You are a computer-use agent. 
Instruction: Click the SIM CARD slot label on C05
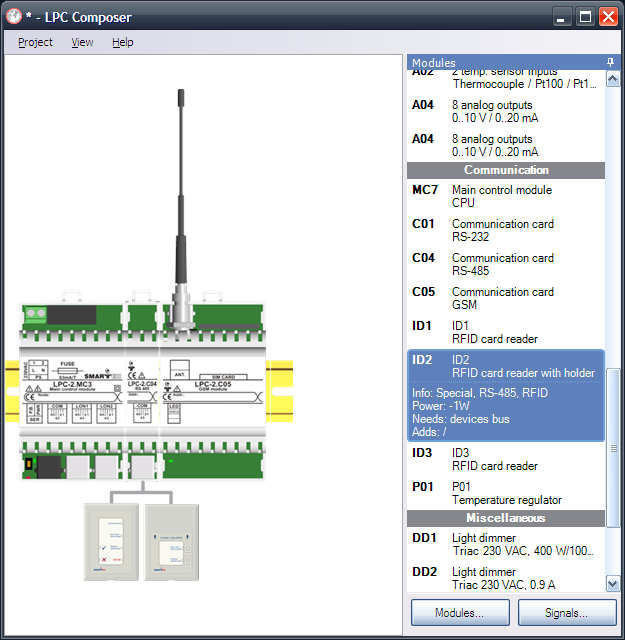223,377
